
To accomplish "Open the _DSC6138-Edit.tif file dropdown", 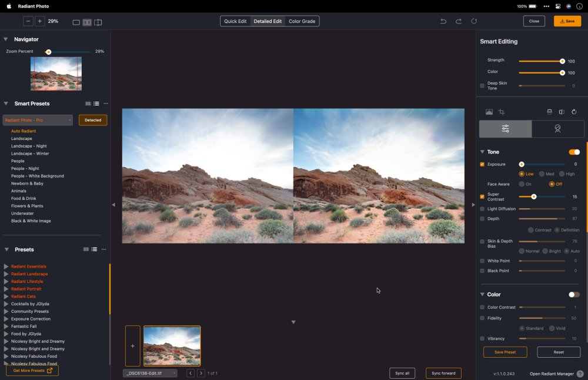I will pos(149,374).
